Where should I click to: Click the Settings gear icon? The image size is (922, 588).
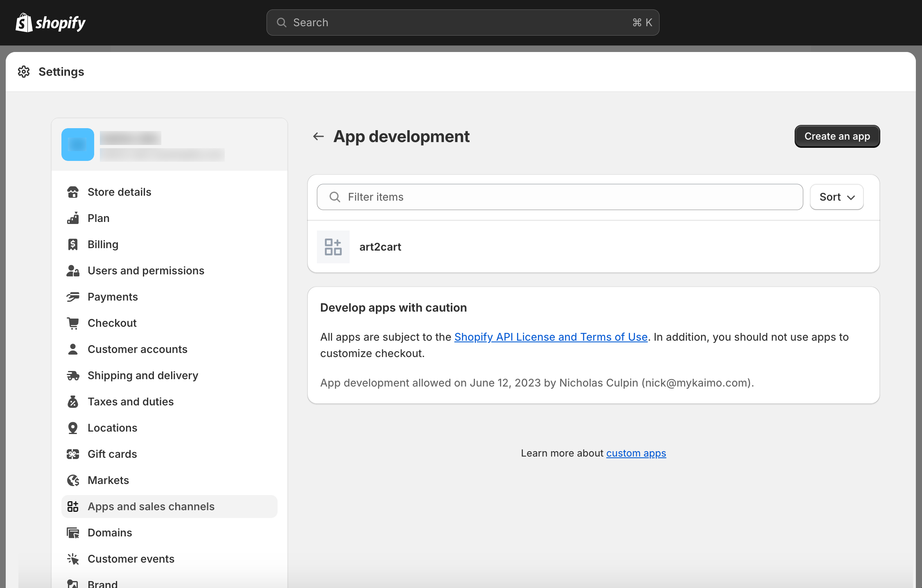(x=24, y=72)
